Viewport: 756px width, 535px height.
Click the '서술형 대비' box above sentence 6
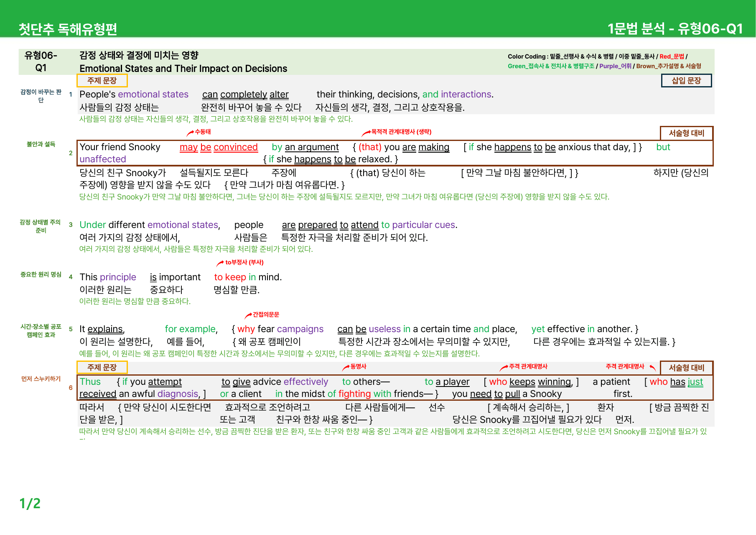pos(686,368)
